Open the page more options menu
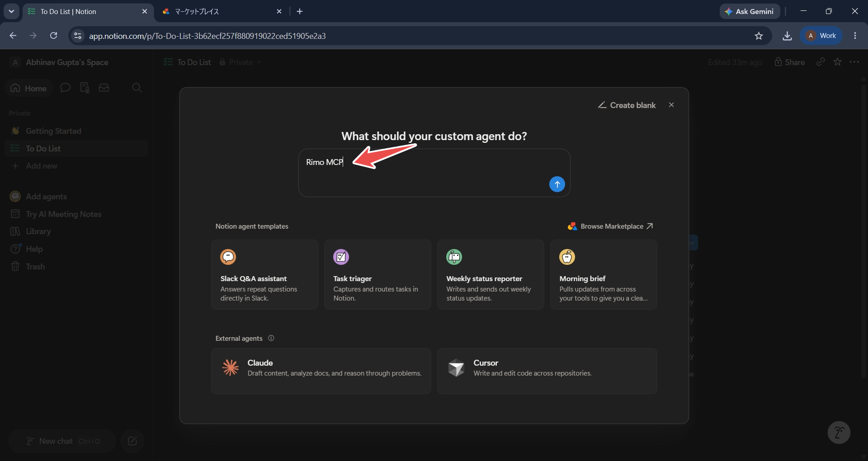The height and width of the screenshot is (461, 868). point(854,62)
